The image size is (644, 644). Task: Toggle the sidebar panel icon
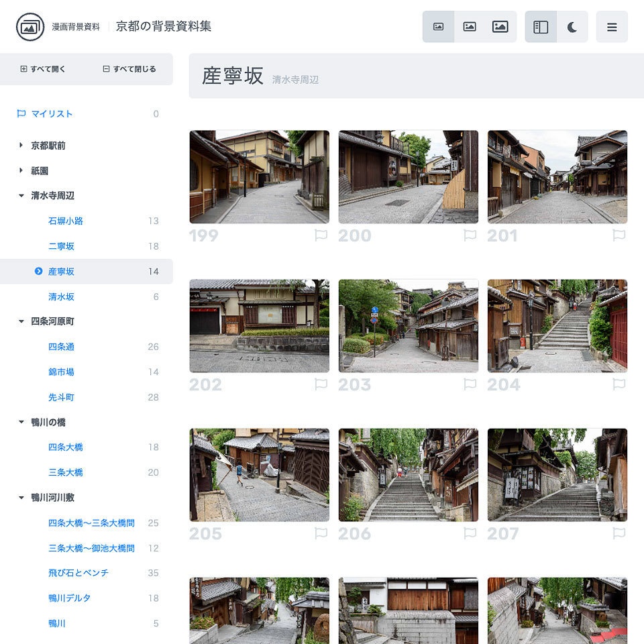pyautogui.click(x=541, y=26)
